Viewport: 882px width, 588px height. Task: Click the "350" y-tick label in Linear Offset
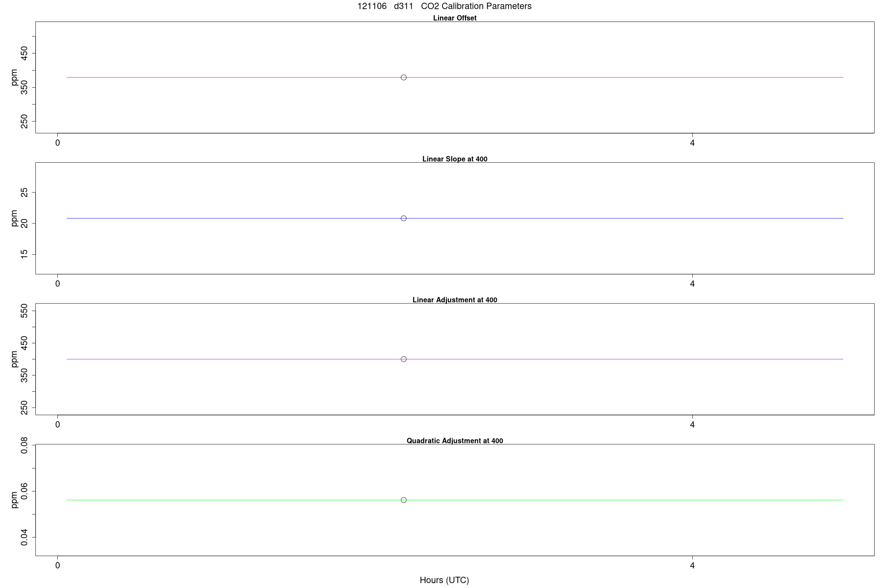point(24,87)
